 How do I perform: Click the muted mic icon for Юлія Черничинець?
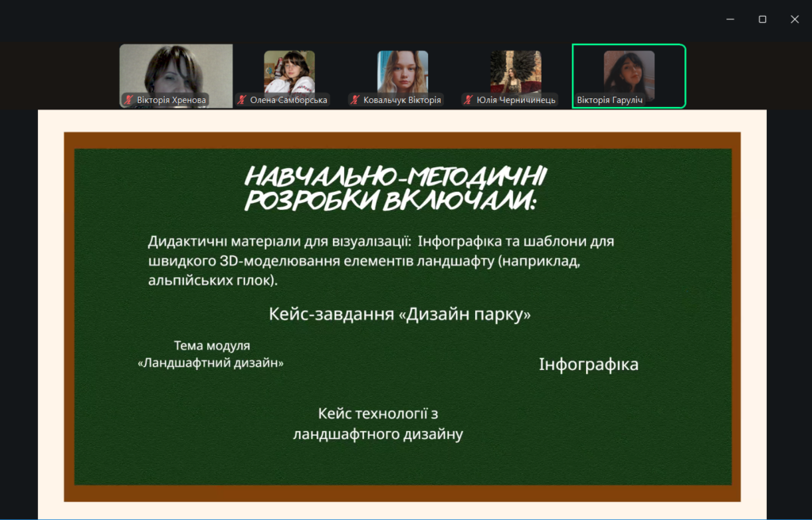tap(469, 101)
